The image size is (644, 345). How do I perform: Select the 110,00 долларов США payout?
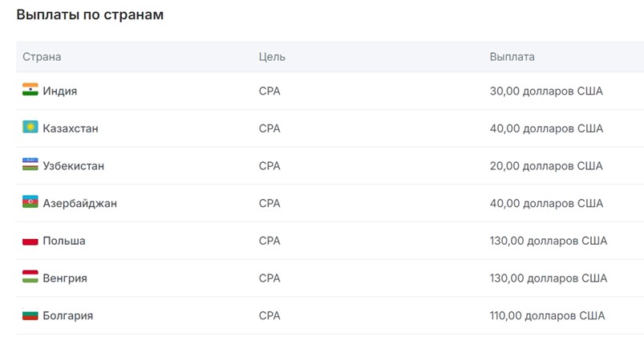[x=547, y=315]
